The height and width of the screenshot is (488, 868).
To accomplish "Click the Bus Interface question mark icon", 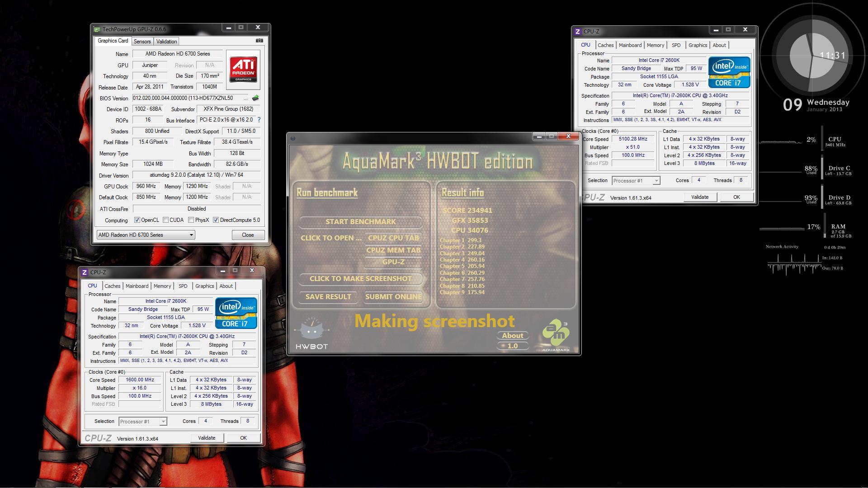I will 259,120.
